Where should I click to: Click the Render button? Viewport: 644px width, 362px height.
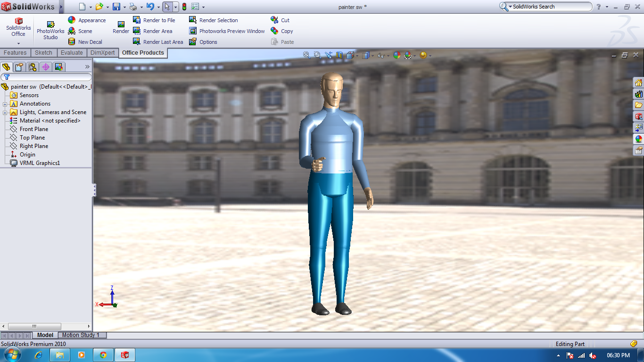[121, 27]
